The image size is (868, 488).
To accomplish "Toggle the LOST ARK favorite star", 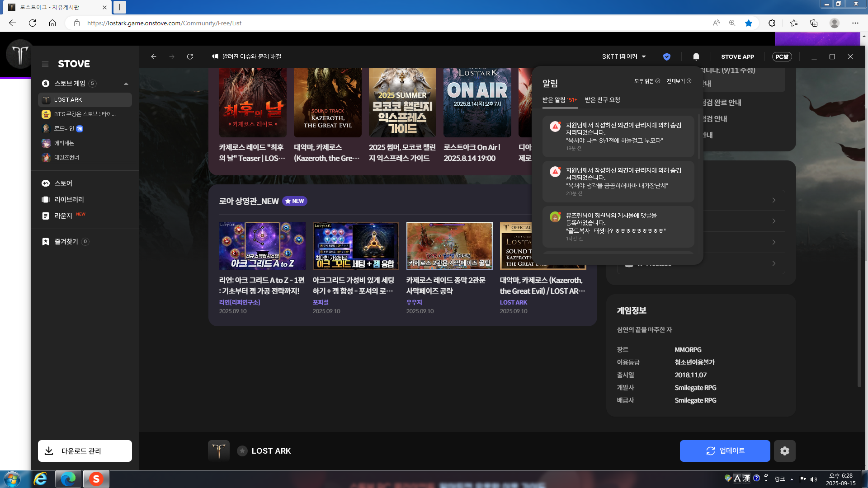I will pyautogui.click(x=242, y=451).
